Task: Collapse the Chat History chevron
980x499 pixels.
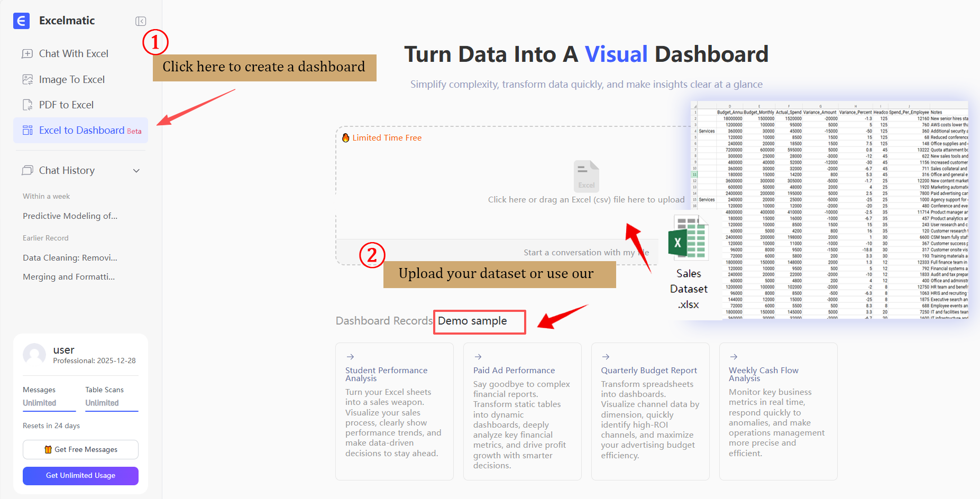Action: point(136,171)
